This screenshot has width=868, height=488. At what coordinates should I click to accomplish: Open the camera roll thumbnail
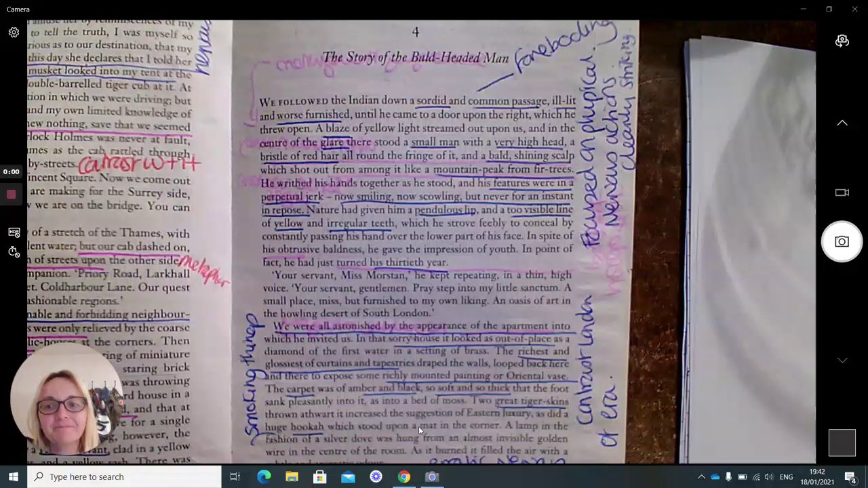[842, 443]
